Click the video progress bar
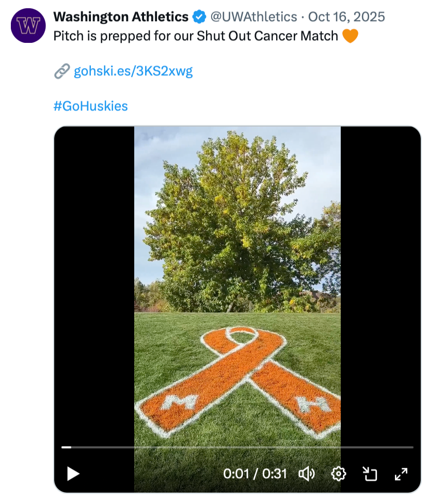The width and height of the screenshot is (444, 504). click(x=237, y=447)
